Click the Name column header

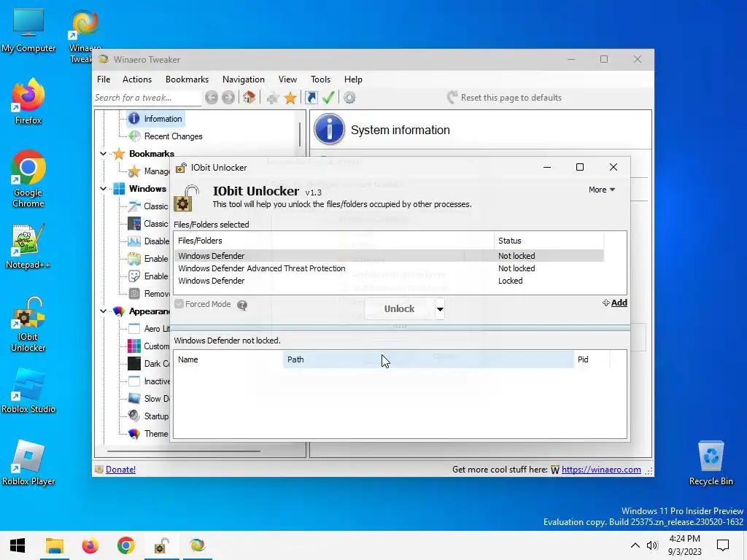[x=228, y=359]
